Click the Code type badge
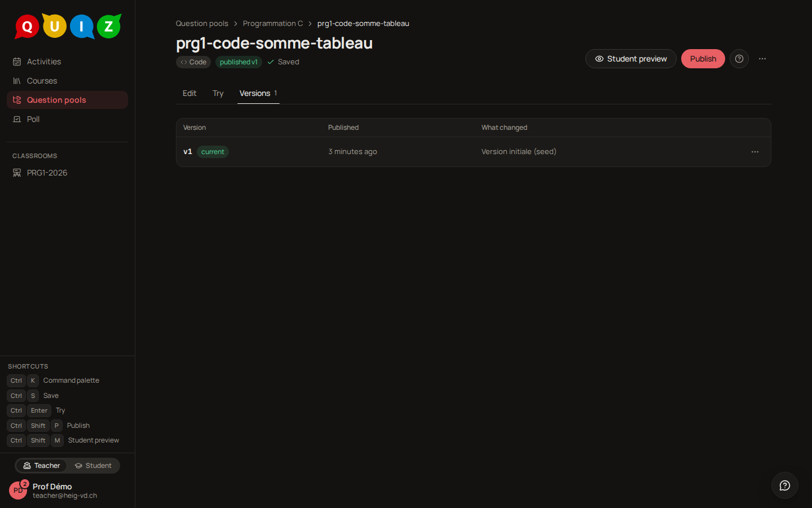The width and height of the screenshot is (812, 508). (193, 62)
